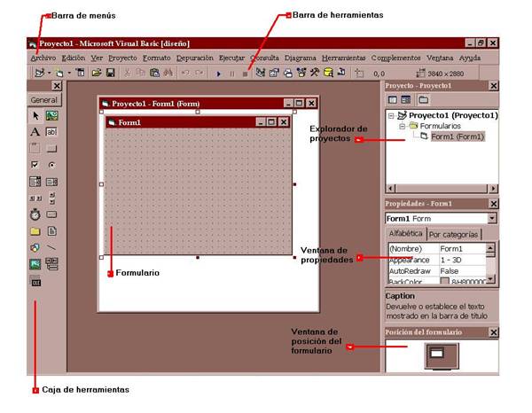This screenshot has height=413, width=532.
Task: Collapse the Formularios folder node
Action: pos(402,127)
